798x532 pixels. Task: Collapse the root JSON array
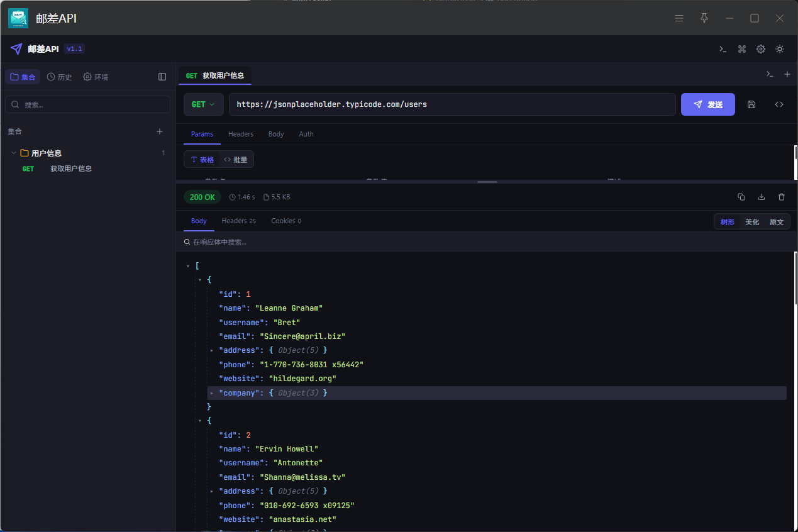point(188,266)
